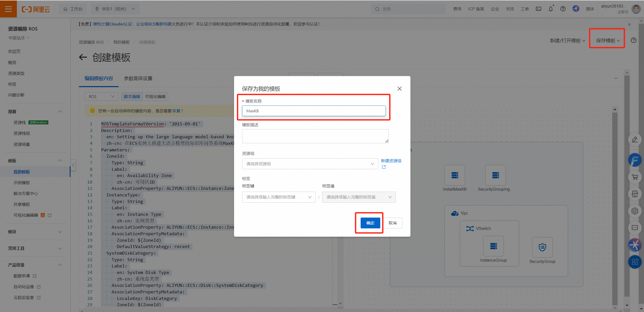644x312 pixels.
Task: Open the AI assistant icon in top bar
Action: (x=576, y=9)
